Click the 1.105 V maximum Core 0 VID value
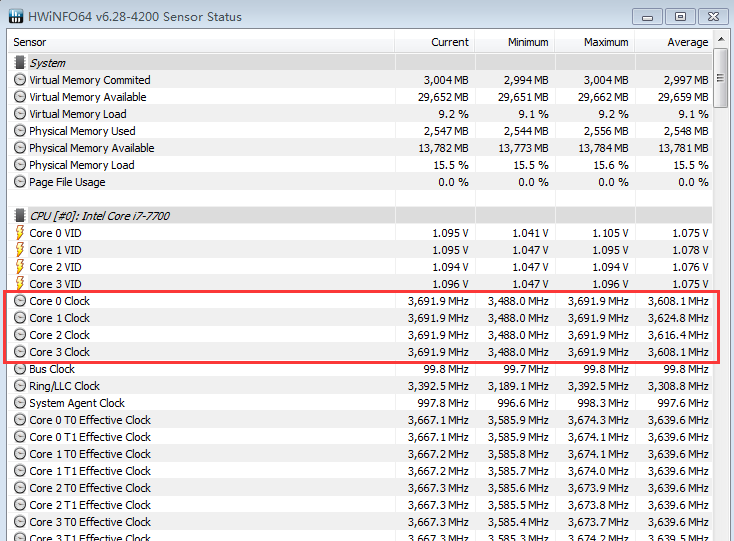734x541 pixels. coord(610,233)
